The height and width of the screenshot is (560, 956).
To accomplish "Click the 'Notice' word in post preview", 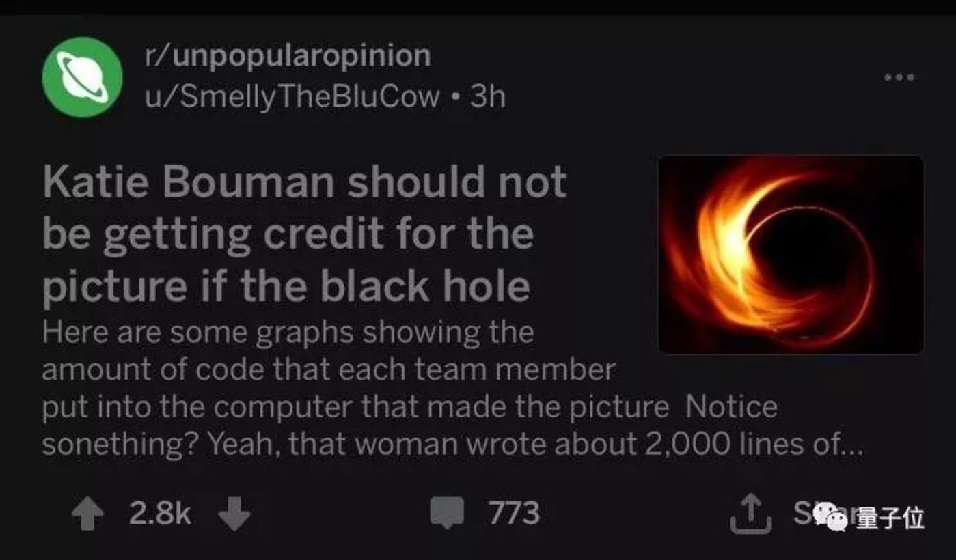I will point(731,407).
